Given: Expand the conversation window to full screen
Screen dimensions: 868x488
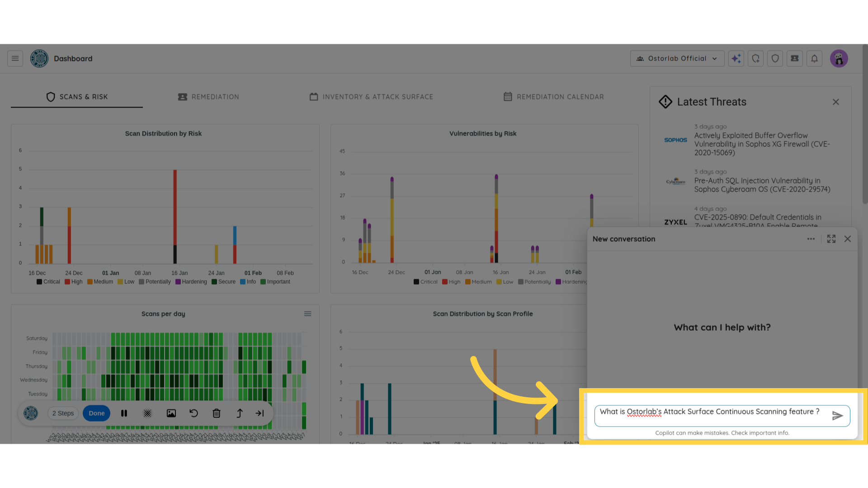Looking at the screenshot, I should click(832, 238).
